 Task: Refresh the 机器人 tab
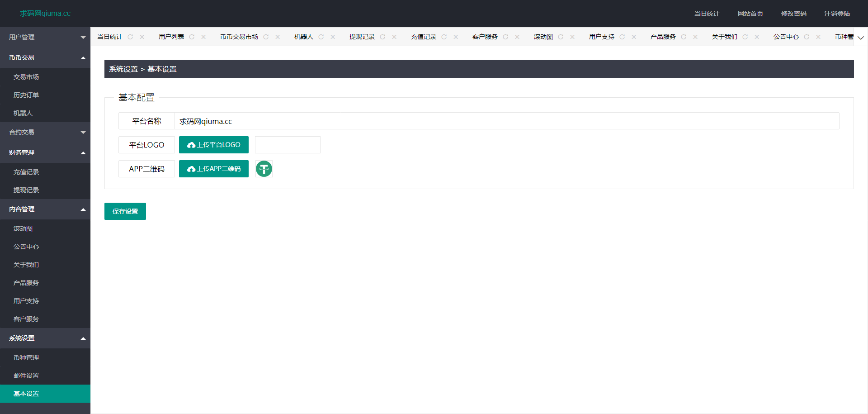click(x=321, y=37)
